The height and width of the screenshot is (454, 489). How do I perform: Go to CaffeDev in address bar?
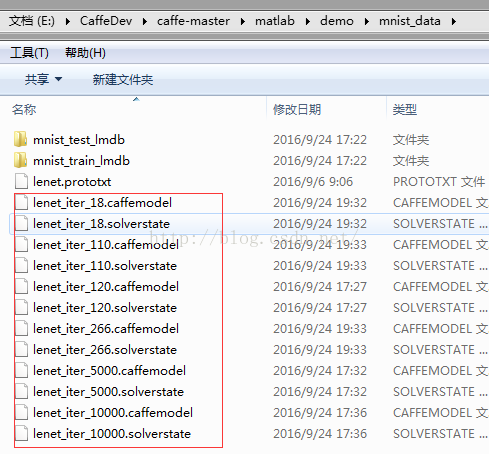pyautogui.click(x=106, y=21)
